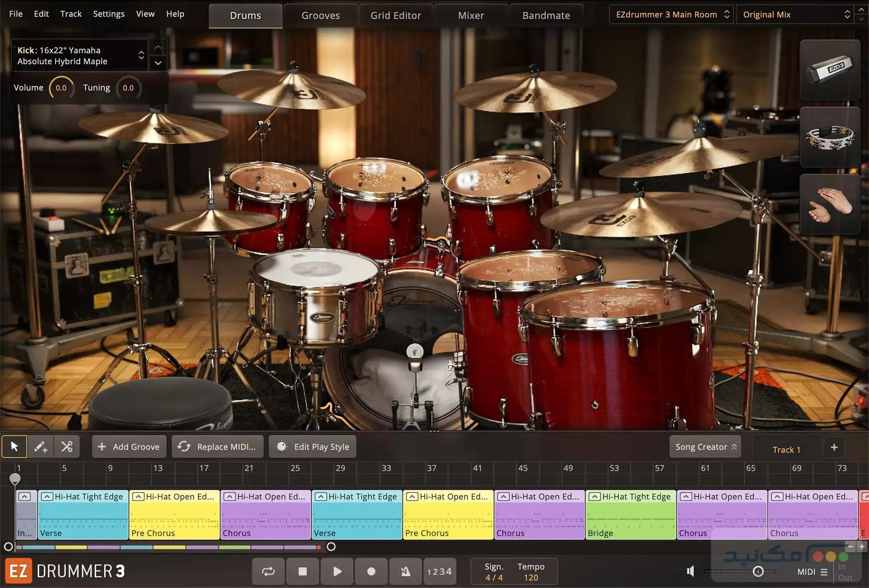Select the Bridge groove block on the timeline

click(631, 517)
